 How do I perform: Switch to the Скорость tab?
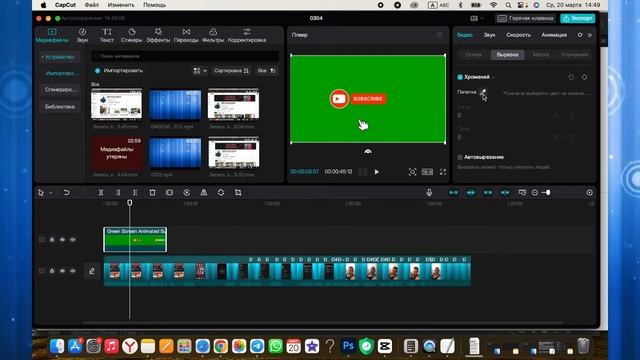coord(518,35)
